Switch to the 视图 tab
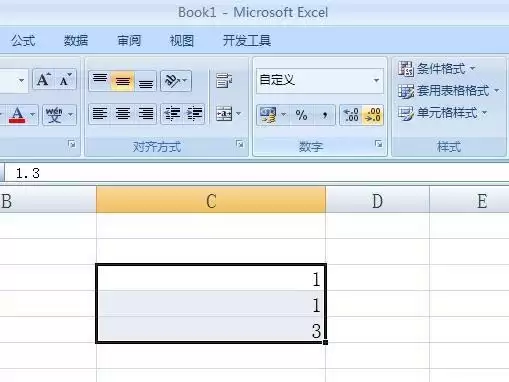Image resolution: width=509 pixels, height=382 pixels. (182, 41)
